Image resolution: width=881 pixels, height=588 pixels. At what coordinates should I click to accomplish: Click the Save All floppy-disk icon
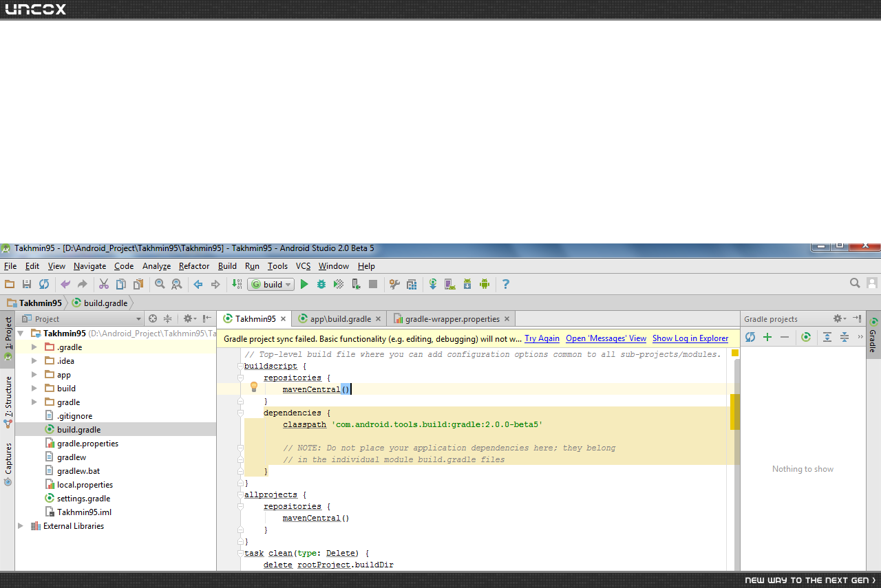point(27,284)
